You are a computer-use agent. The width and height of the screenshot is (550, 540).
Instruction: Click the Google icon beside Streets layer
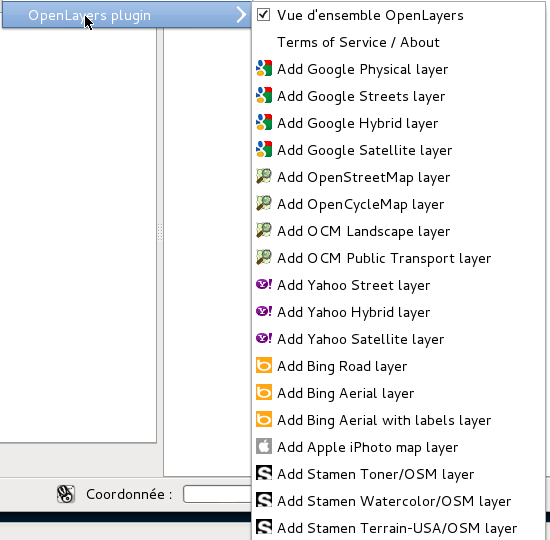pyautogui.click(x=264, y=95)
